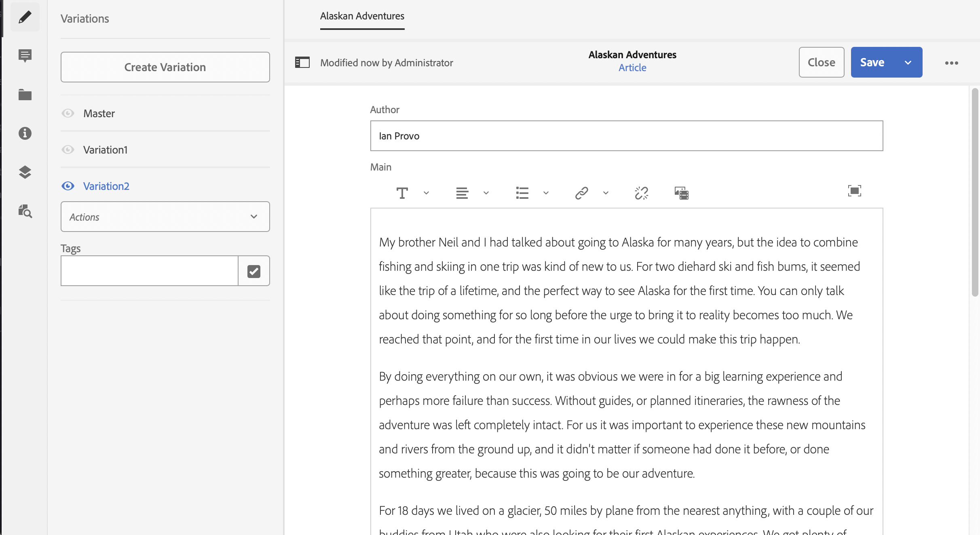Select Variation2 in the variations list

pyautogui.click(x=106, y=186)
